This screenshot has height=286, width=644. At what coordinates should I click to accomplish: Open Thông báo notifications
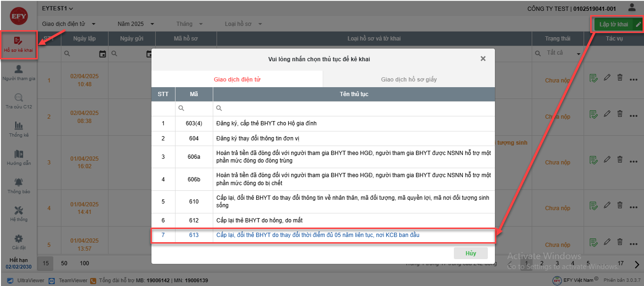[x=19, y=186]
